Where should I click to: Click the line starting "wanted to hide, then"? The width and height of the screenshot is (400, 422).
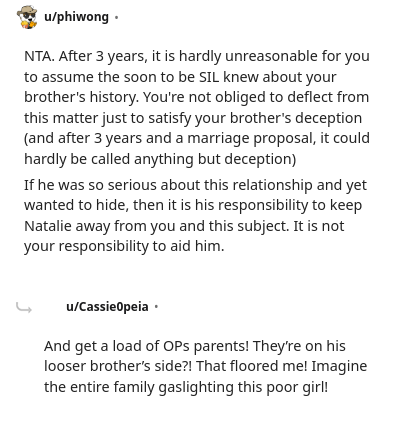(x=193, y=206)
